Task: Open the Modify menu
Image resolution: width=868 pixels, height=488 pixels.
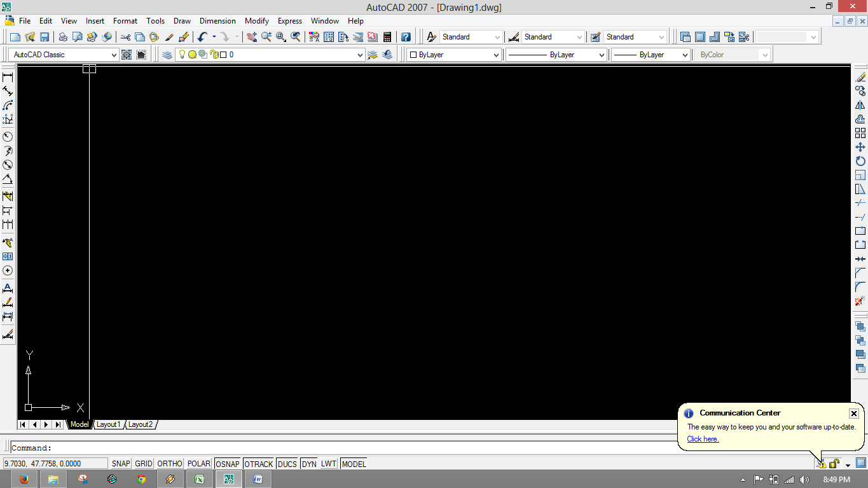Action: [x=257, y=21]
